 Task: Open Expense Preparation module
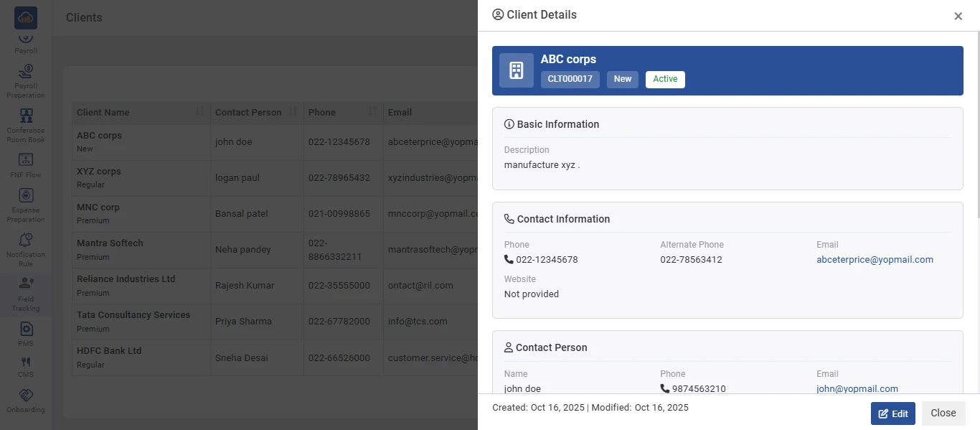pyautogui.click(x=26, y=205)
